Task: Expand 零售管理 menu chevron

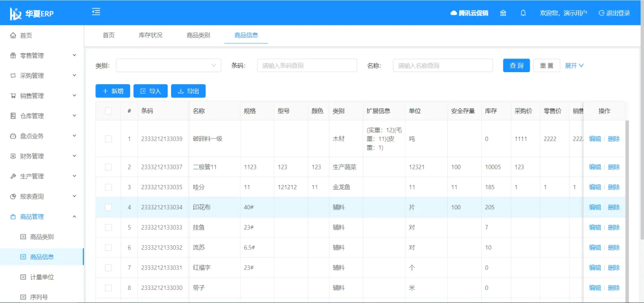Action: 75,55
